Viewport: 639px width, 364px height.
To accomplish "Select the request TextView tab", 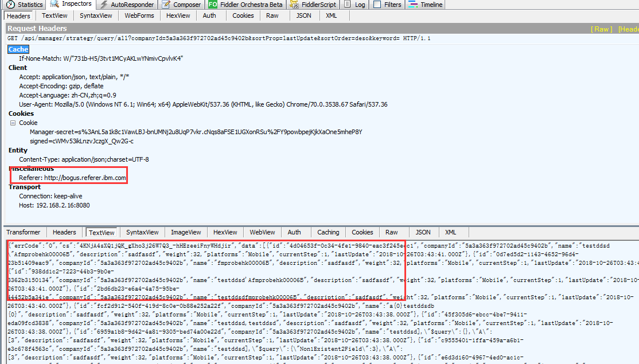I will coord(54,15).
